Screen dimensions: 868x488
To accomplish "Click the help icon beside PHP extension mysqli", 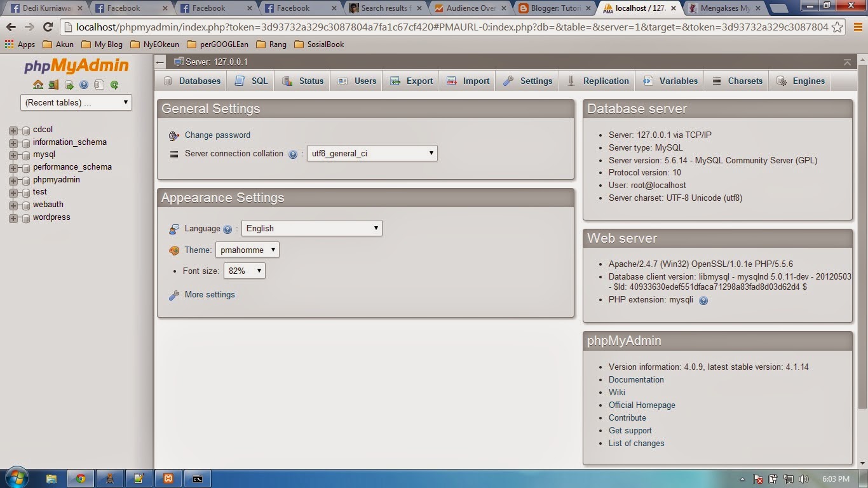I will tap(703, 301).
